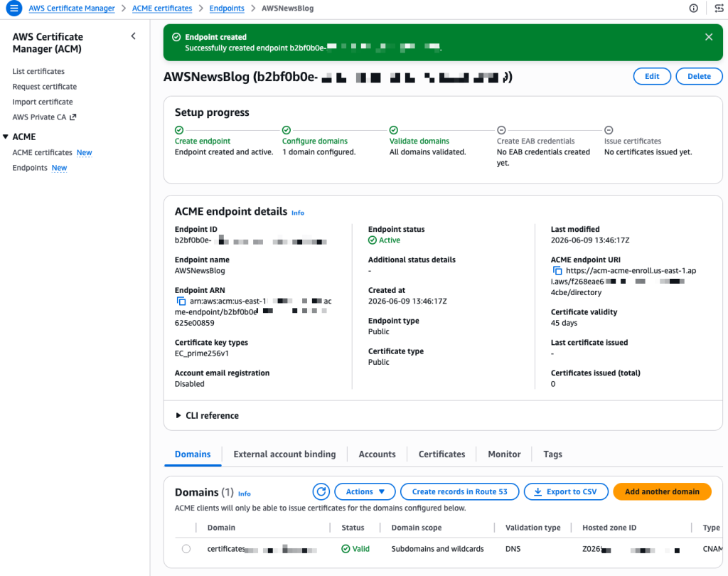Copy the ACME endpoint URI
The image size is (728, 576).
pos(557,271)
